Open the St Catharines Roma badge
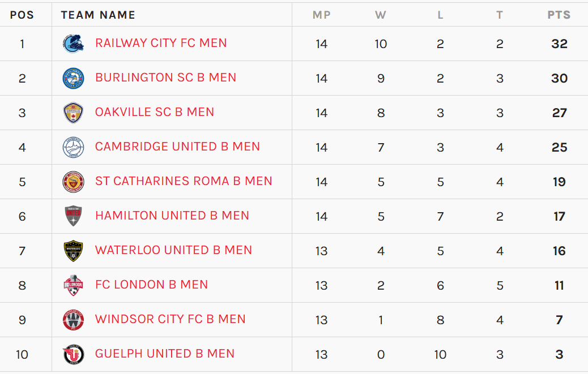Screen dimensions: 588x374 73,182
